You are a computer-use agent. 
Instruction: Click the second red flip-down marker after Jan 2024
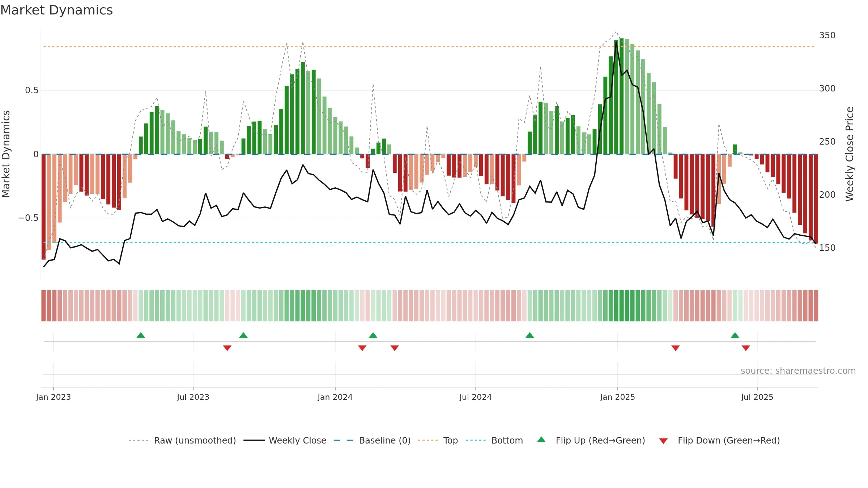pyautogui.click(x=395, y=348)
